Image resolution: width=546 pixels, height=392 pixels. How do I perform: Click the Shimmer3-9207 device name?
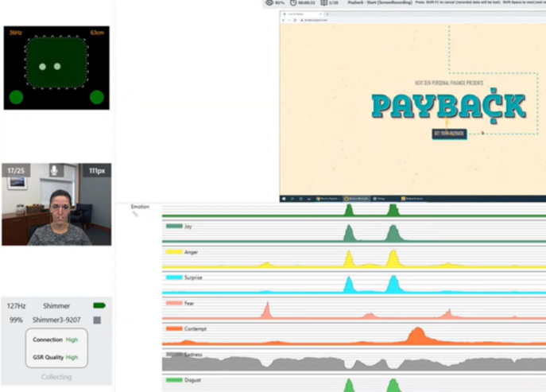[x=56, y=320]
